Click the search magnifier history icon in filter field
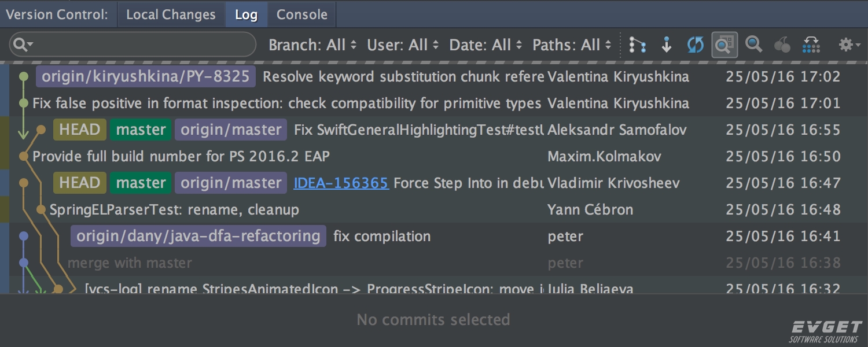 [x=23, y=45]
